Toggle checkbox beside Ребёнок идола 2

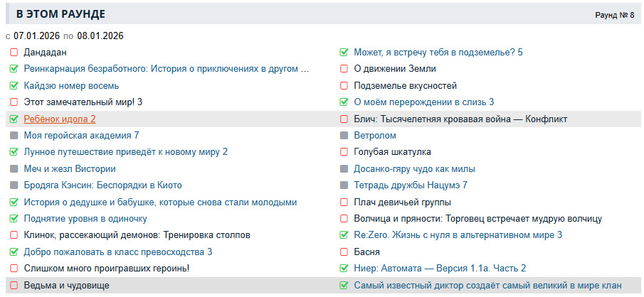tap(14, 119)
